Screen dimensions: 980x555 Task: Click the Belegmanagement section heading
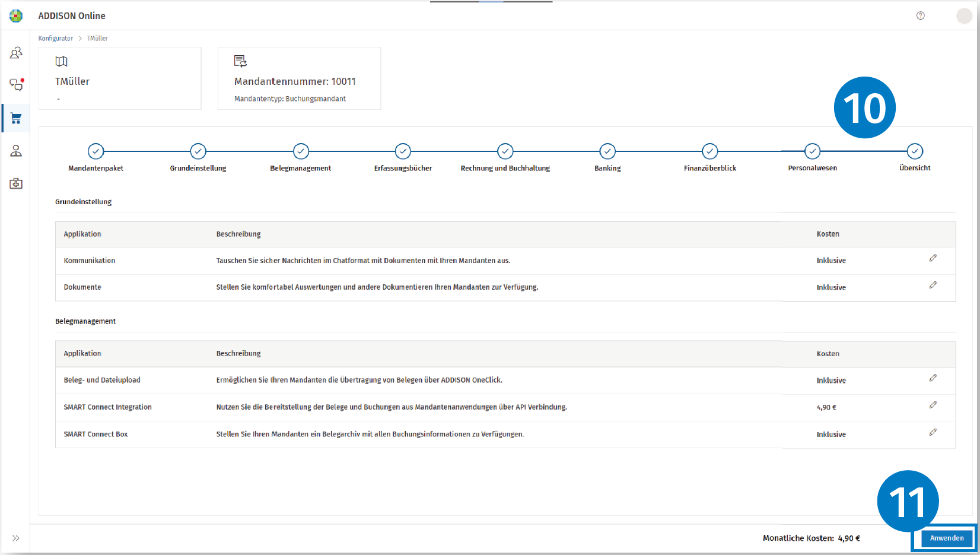coord(85,321)
